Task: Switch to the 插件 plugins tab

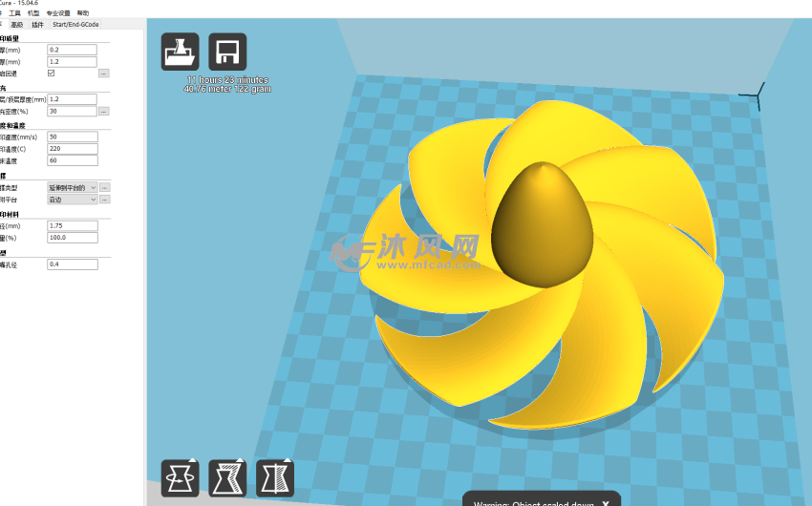Action: coord(37,24)
